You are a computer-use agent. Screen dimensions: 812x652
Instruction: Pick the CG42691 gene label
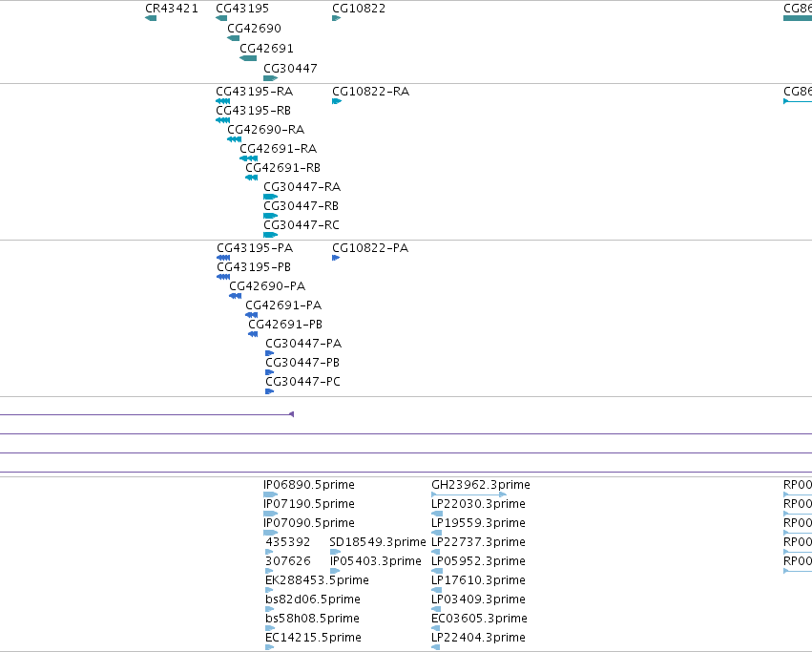tap(267, 48)
